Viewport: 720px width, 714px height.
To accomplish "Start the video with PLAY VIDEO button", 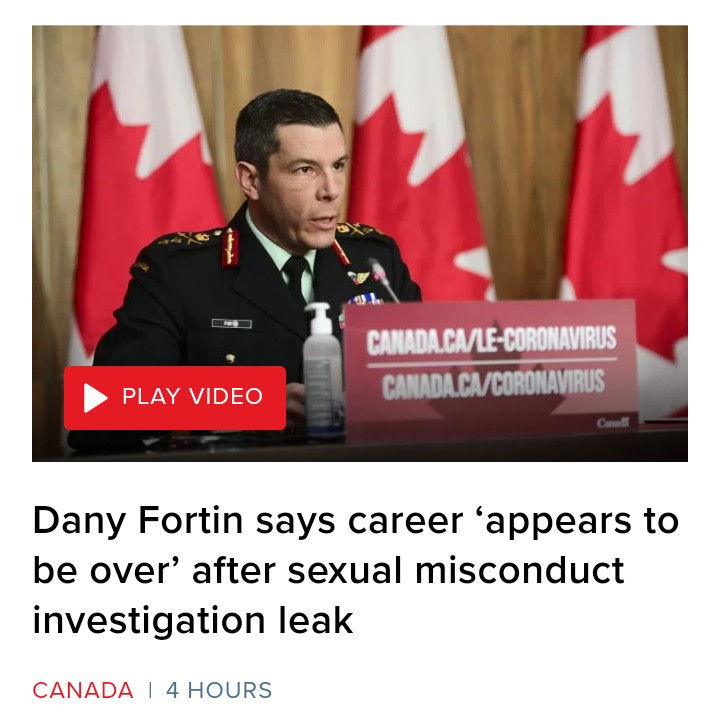I will coord(175,398).
